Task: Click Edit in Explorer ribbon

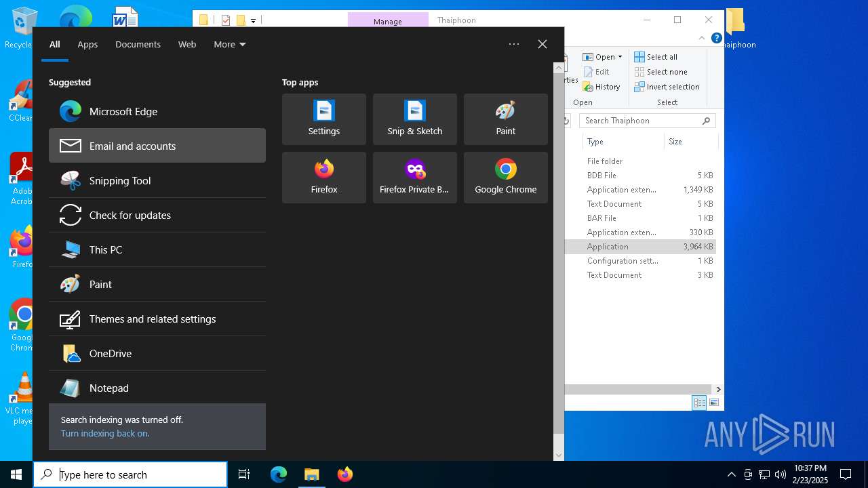Action: 596,72
